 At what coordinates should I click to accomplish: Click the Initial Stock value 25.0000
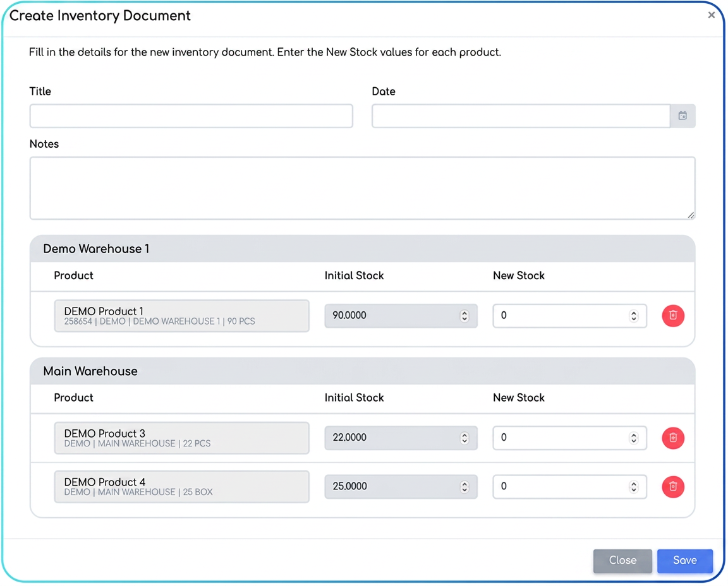pyautogui.click(x=349, y=486)
